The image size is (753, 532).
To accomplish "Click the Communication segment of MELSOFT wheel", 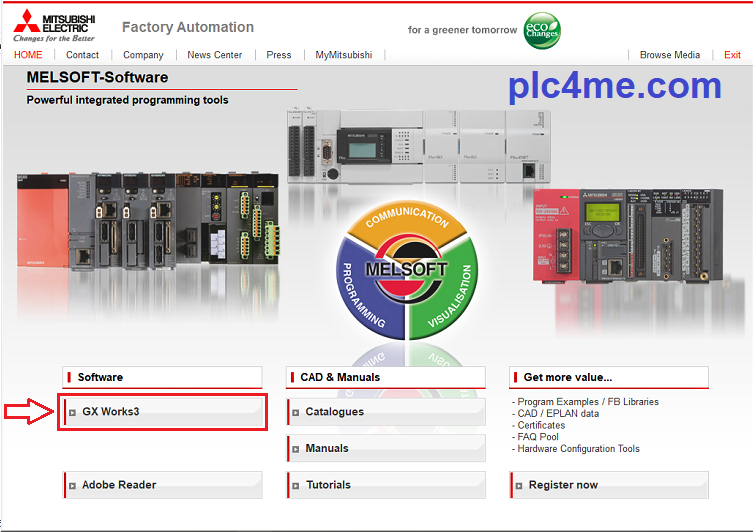I will 407,222.
